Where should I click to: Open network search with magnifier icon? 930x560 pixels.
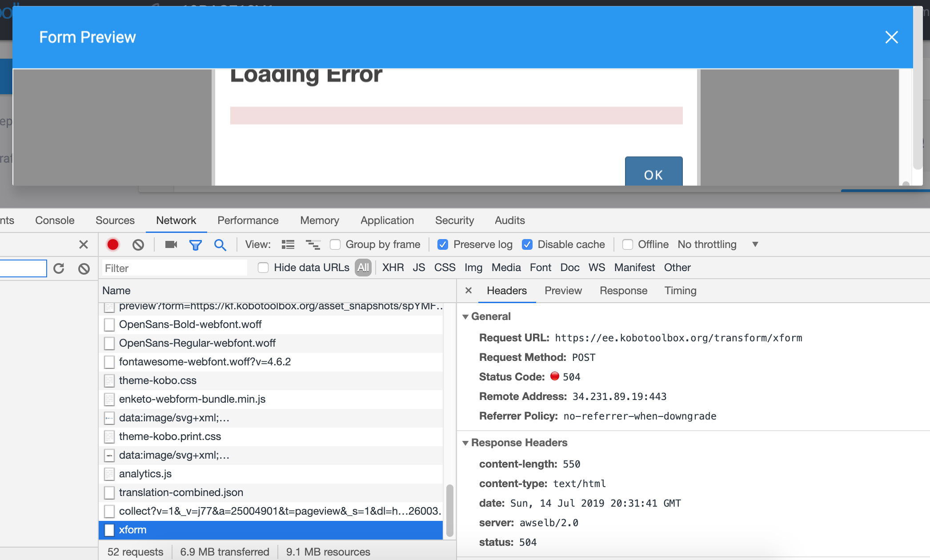click(x=220, y=245)
